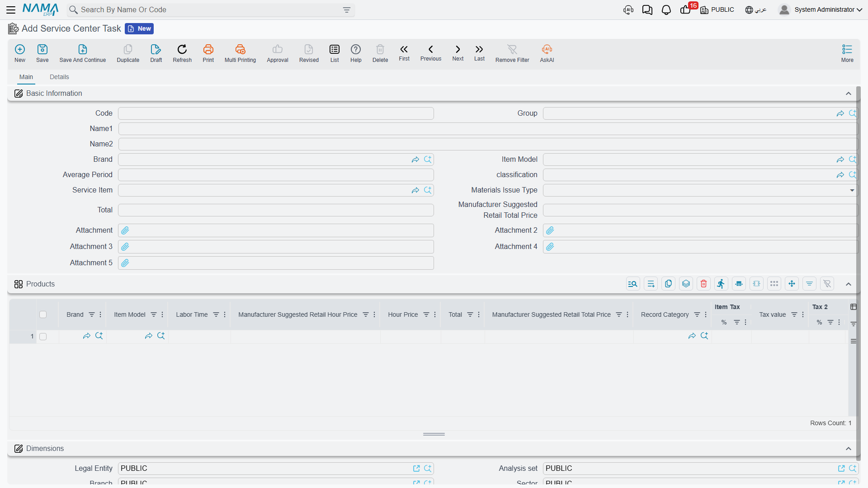Save the service center task
The image size is (868, 488).
point(42,53)
